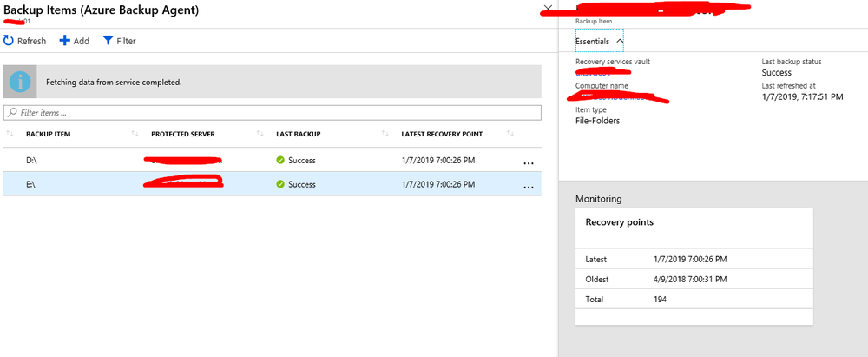This screenshot has width=868, height=357.
Task: Click the green Success icon for E:\
Action: [280, 184]
